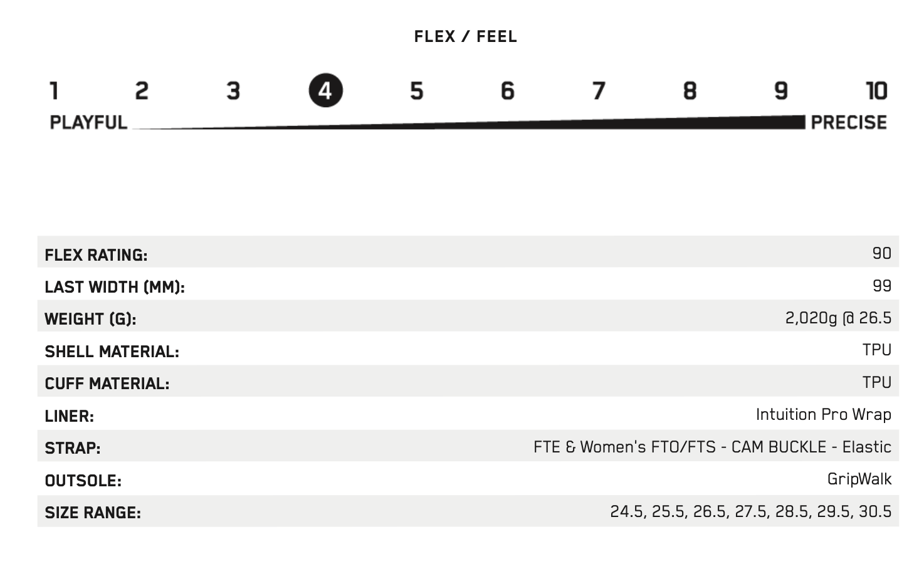This screenshot has width=924, height=564.
Task: Select flex number 10 on the scale
Action: pyautogui.click(x=876, y=91)
